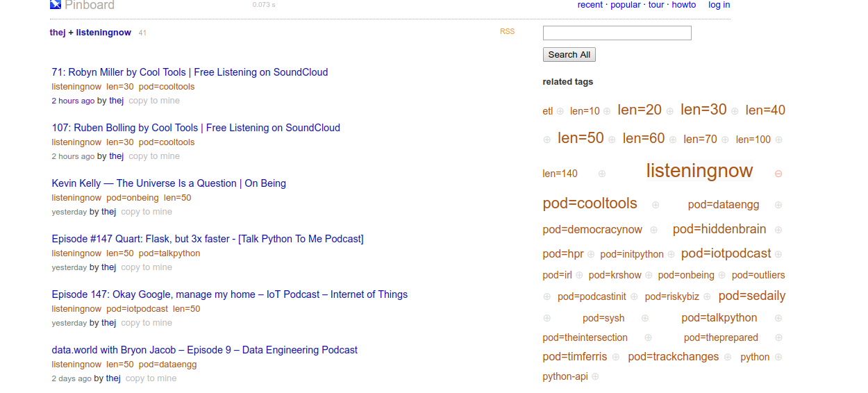Click the Search All button

[x=569, y=54]
